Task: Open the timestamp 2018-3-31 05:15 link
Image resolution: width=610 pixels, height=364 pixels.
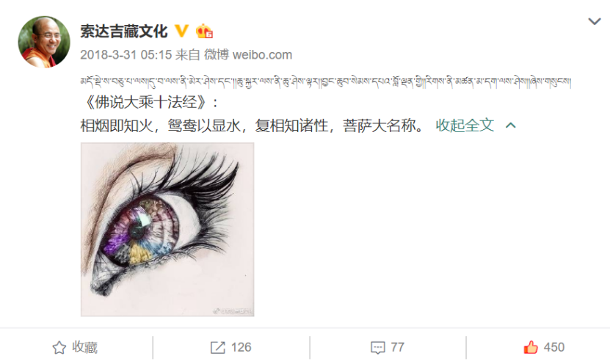Action: coord(126,55)
